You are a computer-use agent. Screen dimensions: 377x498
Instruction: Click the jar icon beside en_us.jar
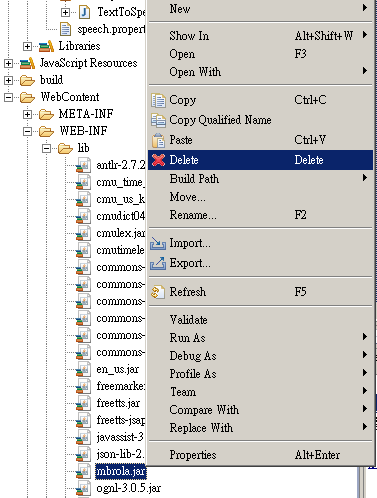(83, 369)
